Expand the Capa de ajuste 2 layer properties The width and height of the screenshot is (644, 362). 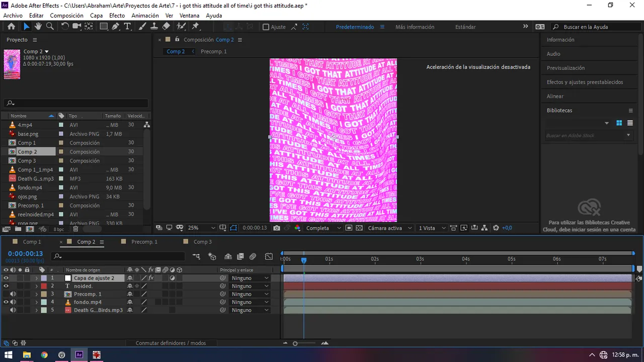[36, 278]
